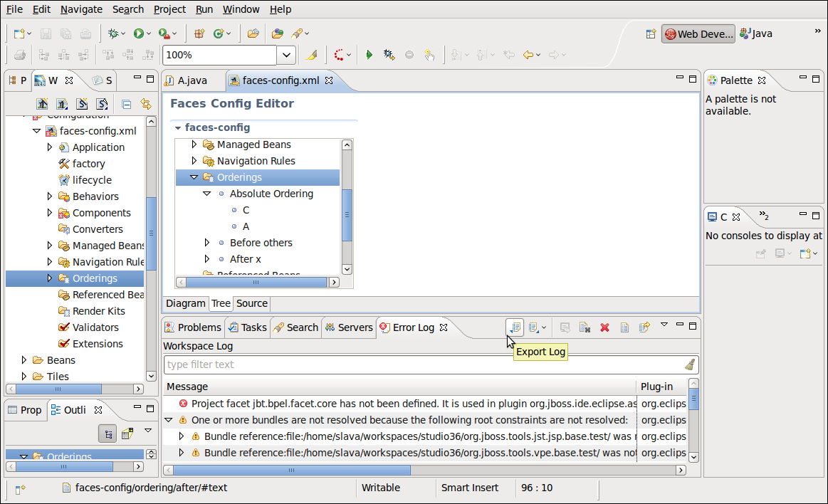
Task: Delete log with the red X icon
Action: coord(604,327)
